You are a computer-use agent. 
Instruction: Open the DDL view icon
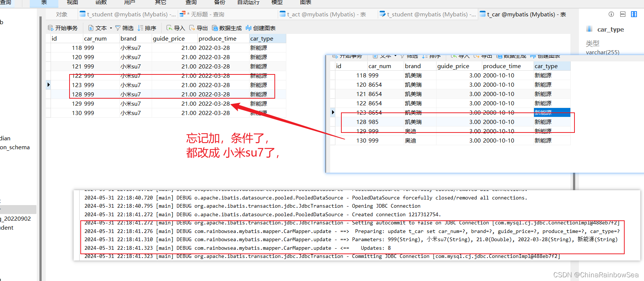pyautogui.click(x=623, y=14)
